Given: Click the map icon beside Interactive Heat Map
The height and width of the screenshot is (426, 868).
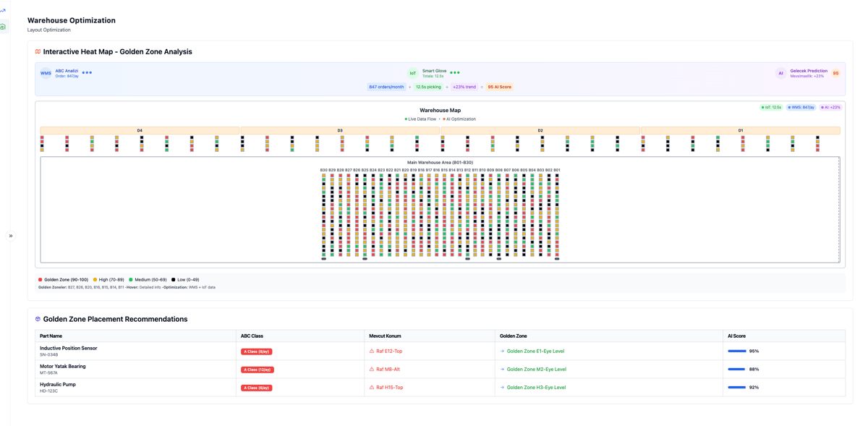Looking at the screenshot, I should (x=38, y=52).
